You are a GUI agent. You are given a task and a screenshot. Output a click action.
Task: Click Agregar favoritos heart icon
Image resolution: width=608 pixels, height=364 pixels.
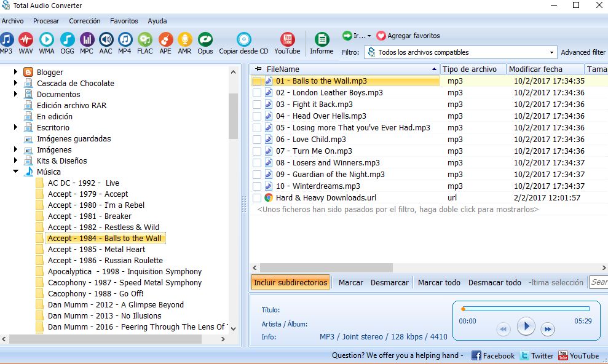pyautogui.click(x=381, y=36)
